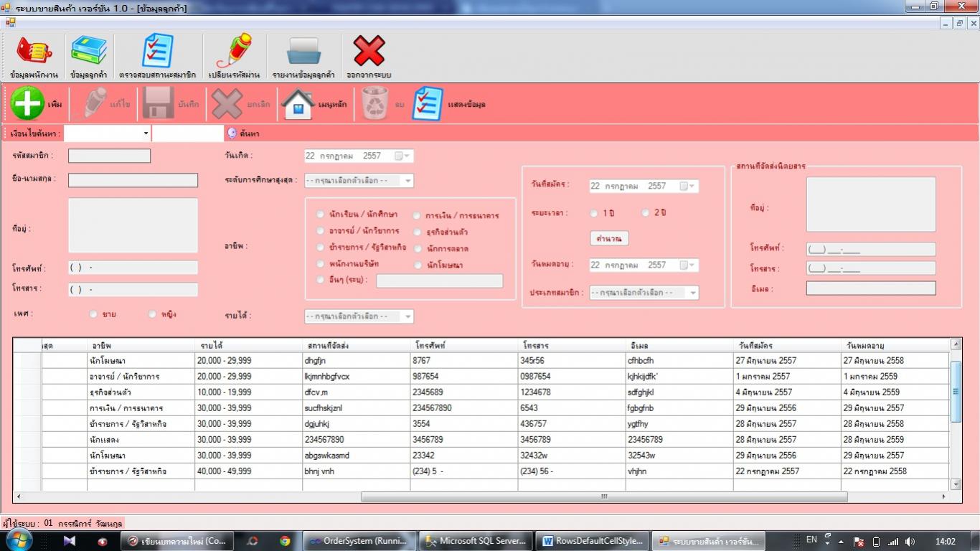Click Action Center flag tray icon
The image size is (980, 551).
(x=859, y=541)
